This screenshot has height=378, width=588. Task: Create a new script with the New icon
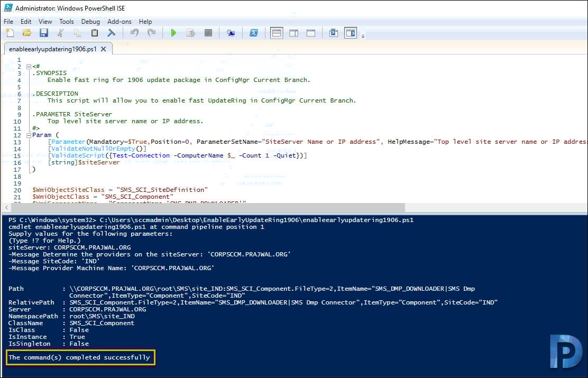click(10, 33)
